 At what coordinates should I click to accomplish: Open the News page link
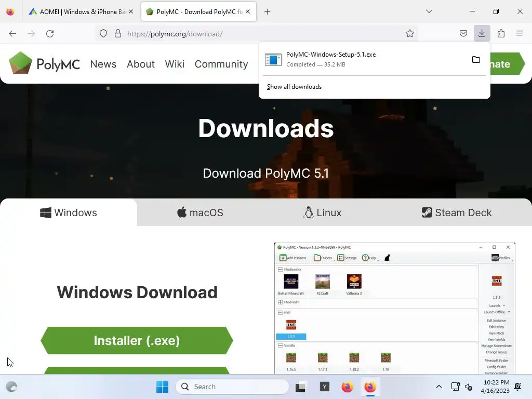pos(103,64)
